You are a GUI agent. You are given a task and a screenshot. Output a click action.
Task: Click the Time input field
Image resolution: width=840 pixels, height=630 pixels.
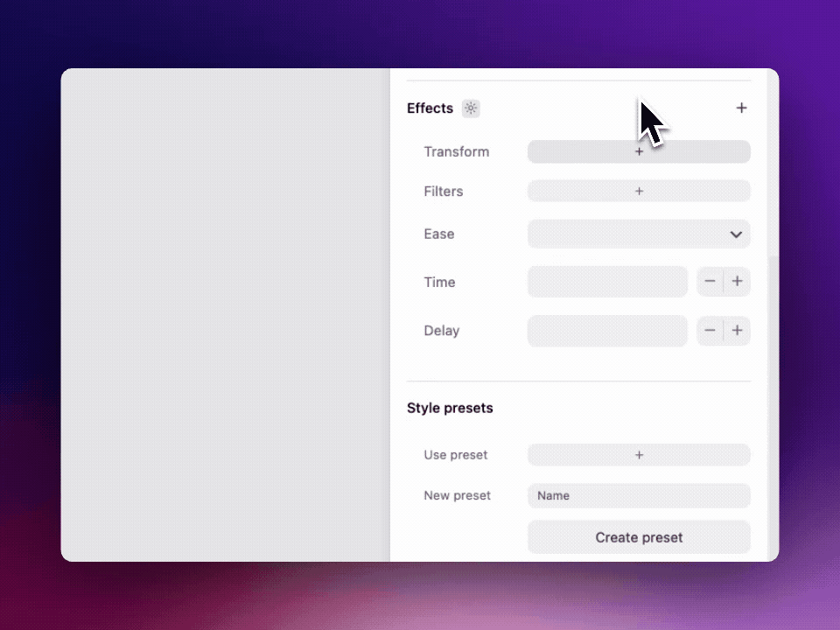coord(607,282)
